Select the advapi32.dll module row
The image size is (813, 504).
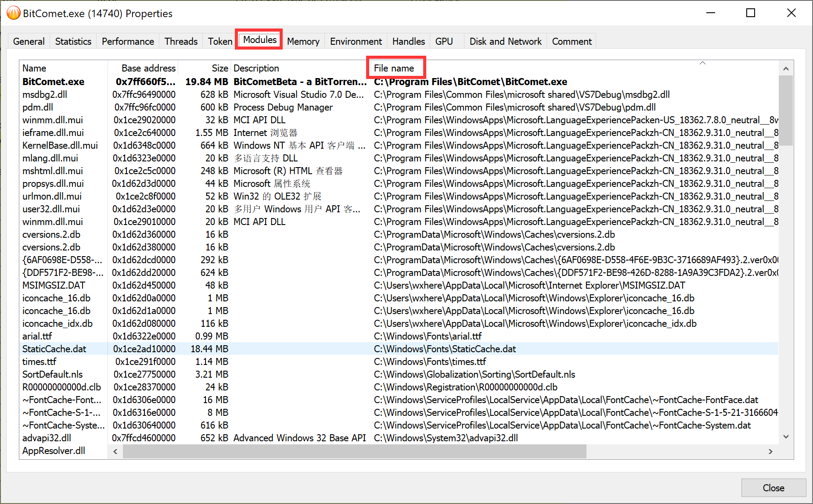tap(47, 438)
